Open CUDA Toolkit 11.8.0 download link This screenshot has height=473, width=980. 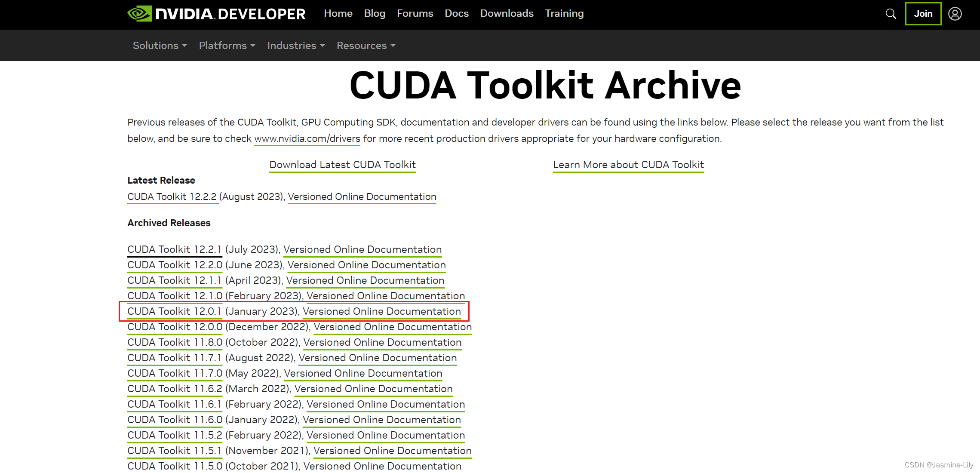pyautogui.click(x=175, y=342)
